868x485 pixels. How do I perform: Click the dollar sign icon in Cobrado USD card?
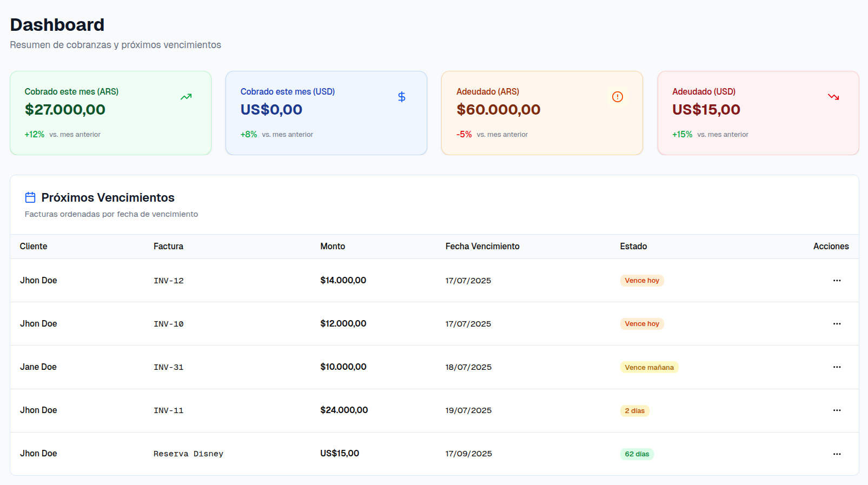click(401, 97)
